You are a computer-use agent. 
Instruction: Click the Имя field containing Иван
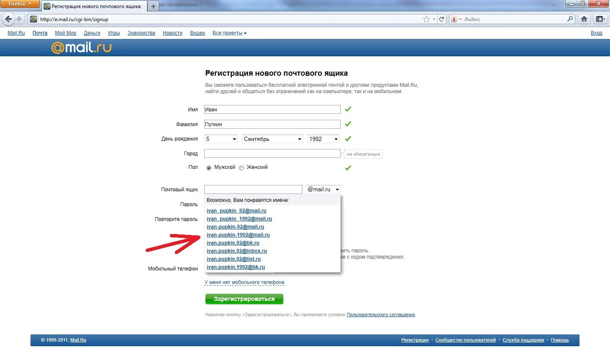tap(272, 110)
